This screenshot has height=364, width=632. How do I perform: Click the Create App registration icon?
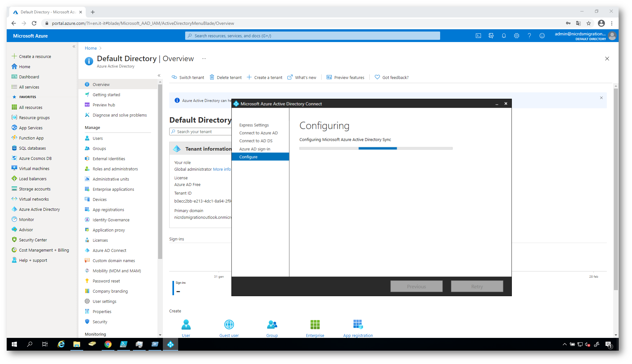[x=358, y=325]
